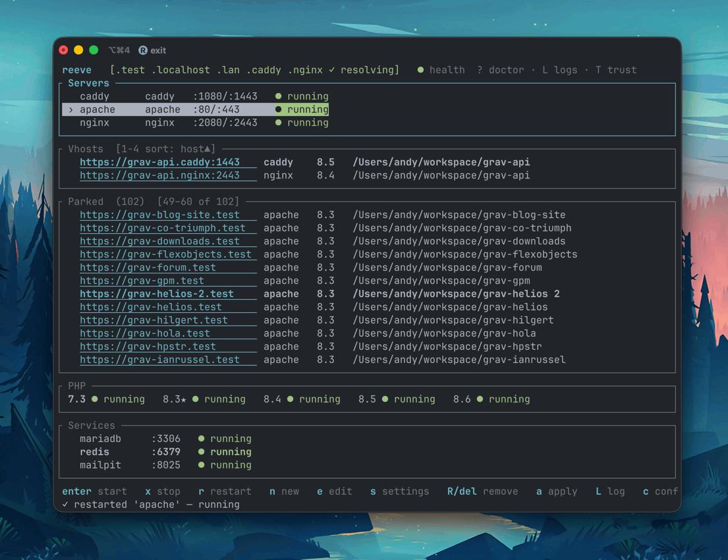Click the chevron beside apache server row
The height and width of the screenshot is (560, 728).
[70, 109]
